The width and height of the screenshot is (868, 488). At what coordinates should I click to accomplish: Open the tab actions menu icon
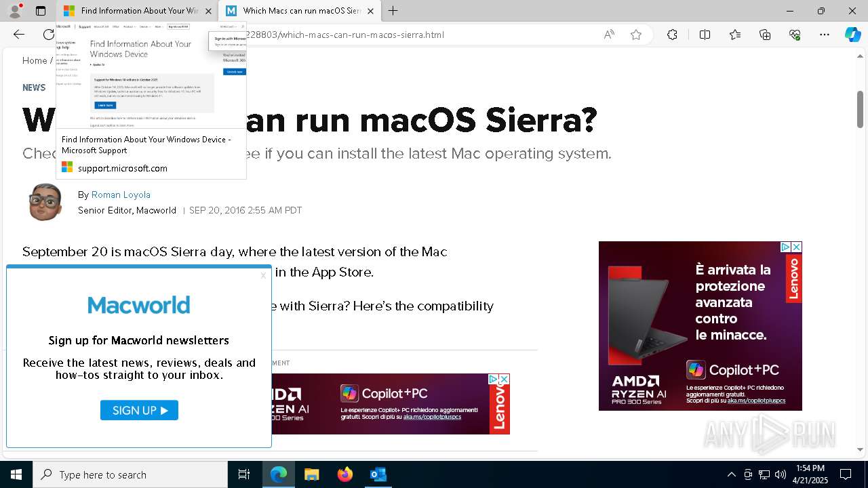pyautogui.click(x=41, y=11)
